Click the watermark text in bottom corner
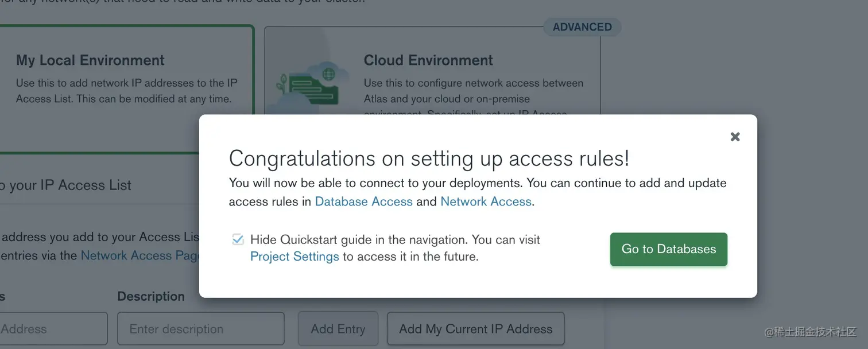 (810, 332)
